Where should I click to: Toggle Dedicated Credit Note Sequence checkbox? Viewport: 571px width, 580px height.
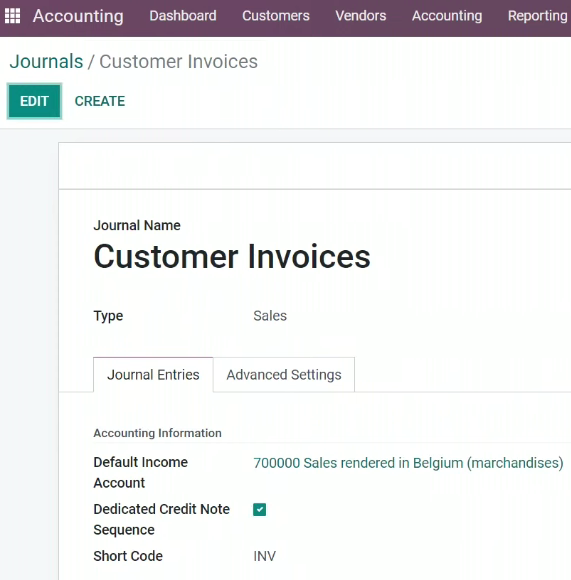coord(260,509)
